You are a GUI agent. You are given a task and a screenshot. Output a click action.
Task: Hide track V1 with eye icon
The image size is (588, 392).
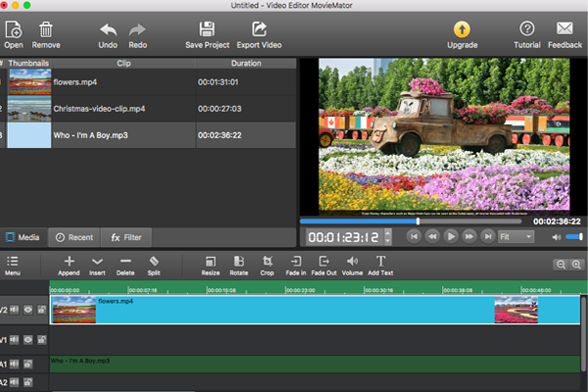(x=27, y=340)
